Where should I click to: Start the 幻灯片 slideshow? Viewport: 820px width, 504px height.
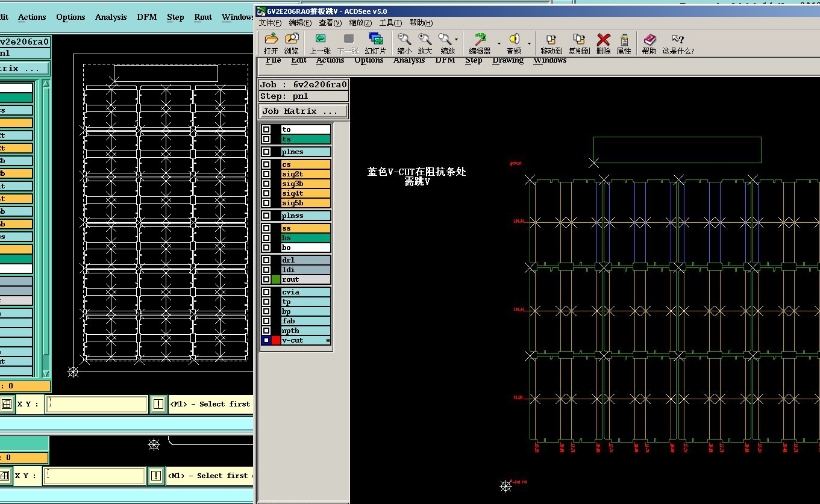[375, 40]
